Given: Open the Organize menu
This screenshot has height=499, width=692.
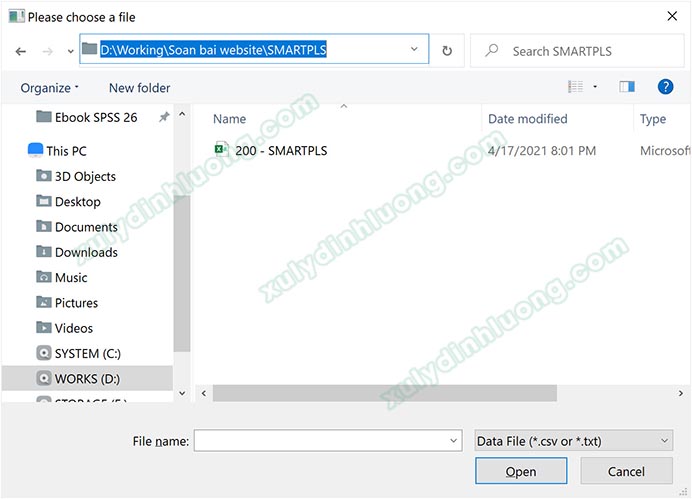Looking at the screenshot, I should (49, 88).
